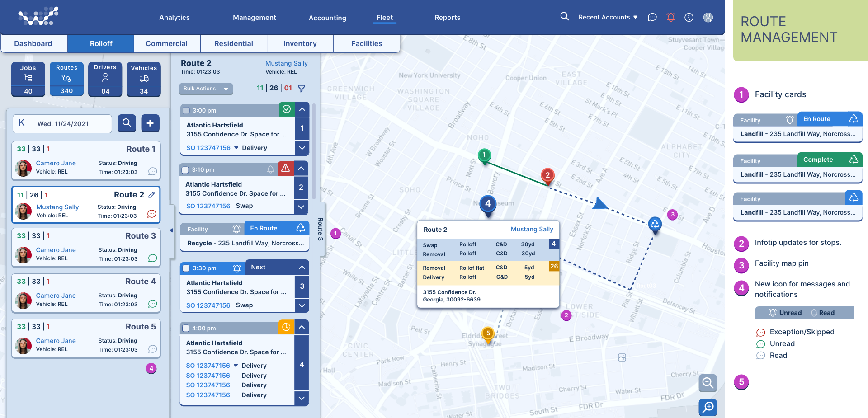Click the date field showing Wed, 11/24/2021

pos(63,124)
